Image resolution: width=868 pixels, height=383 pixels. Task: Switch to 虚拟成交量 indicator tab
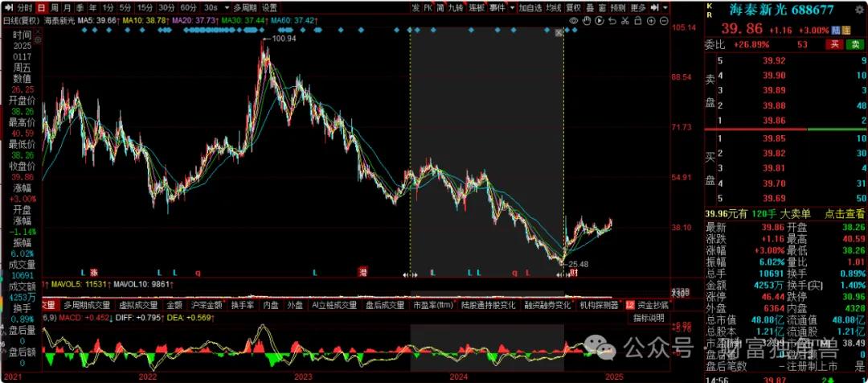coord(138,305)
